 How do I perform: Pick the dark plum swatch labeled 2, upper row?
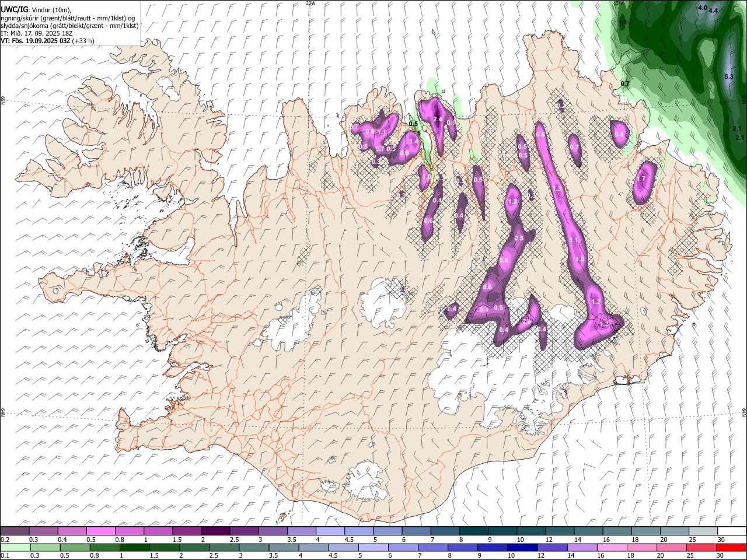215,531
